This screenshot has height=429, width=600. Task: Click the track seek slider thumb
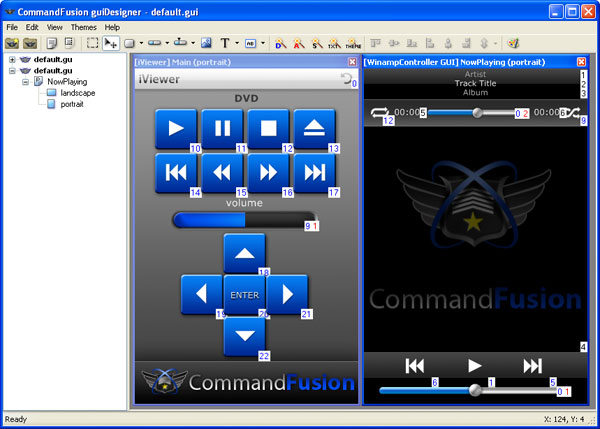pyautogui.click(x=477, y=113)
